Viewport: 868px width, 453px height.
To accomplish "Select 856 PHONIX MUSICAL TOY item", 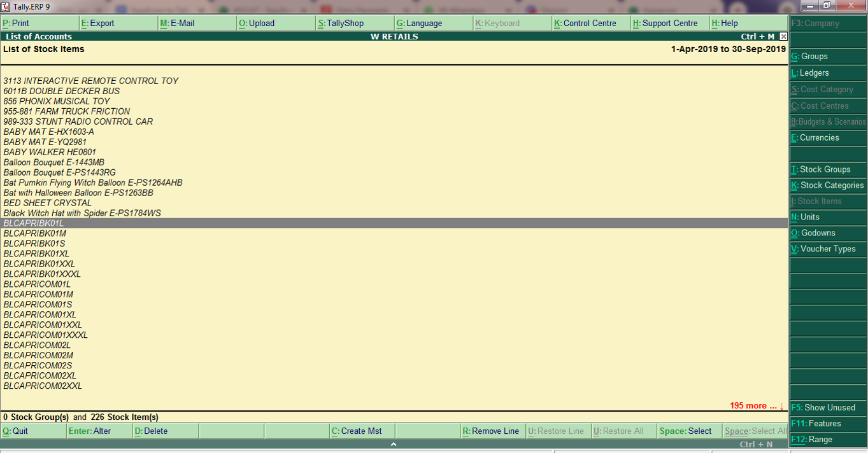I will pyautogui.click(x=57, y=101).
